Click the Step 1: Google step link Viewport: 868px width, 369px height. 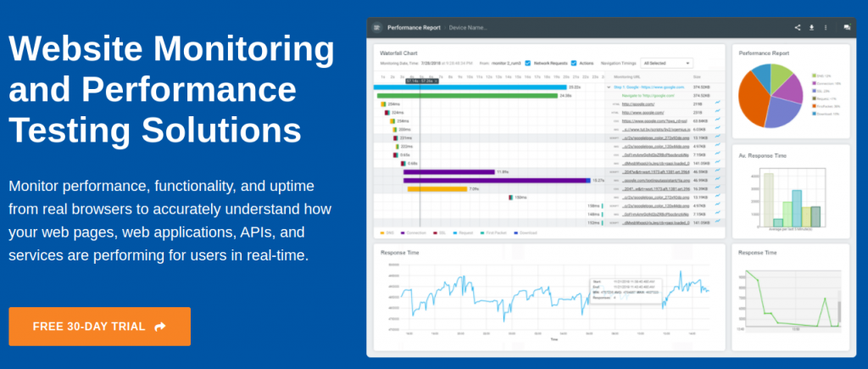click(x=649, y=87)
